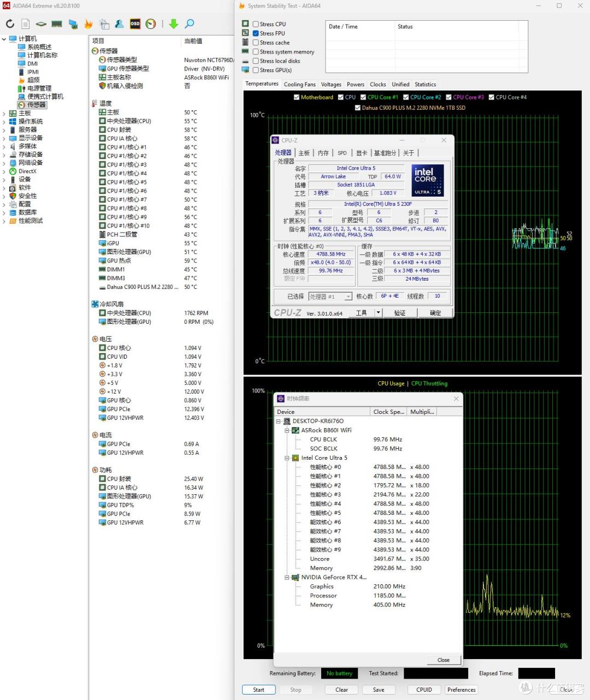Enable the Stress cache checkbox
The height and width of the screenshot is (700, 590).
(x=256, y=43)
